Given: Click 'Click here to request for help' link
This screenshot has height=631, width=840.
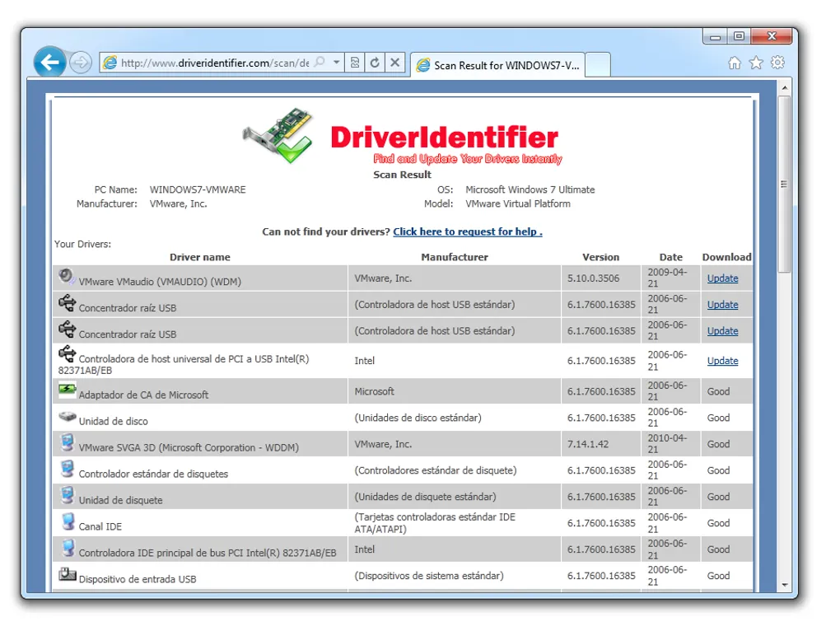Looking at the screenshot, I should (467, 231).
